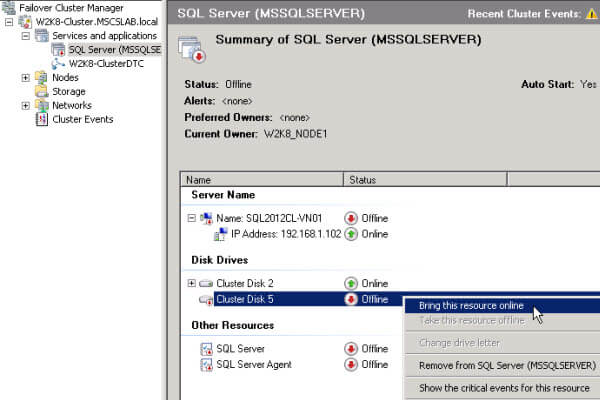This screenshot has width=600, height=400.
Task: Select the SQL Server resource row text
Action: point(240,349)
